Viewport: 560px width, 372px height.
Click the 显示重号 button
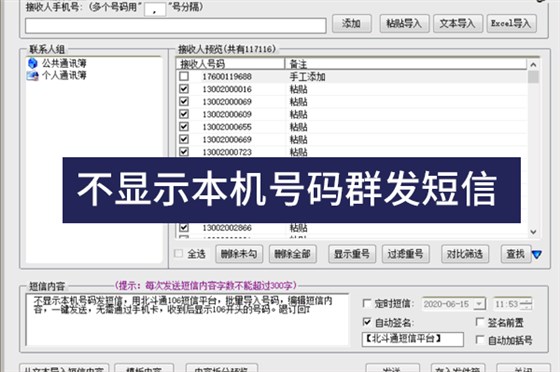pos(352,254)
